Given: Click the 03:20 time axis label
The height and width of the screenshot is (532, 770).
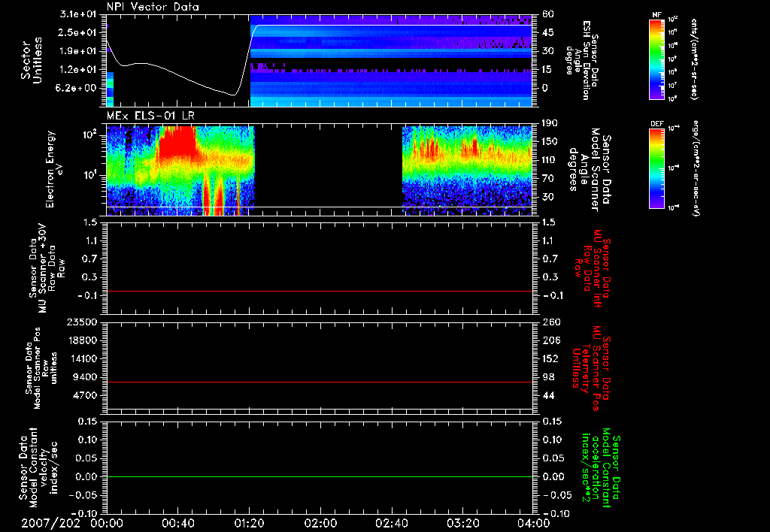Looking at the screenshot, I should [462, 522].
